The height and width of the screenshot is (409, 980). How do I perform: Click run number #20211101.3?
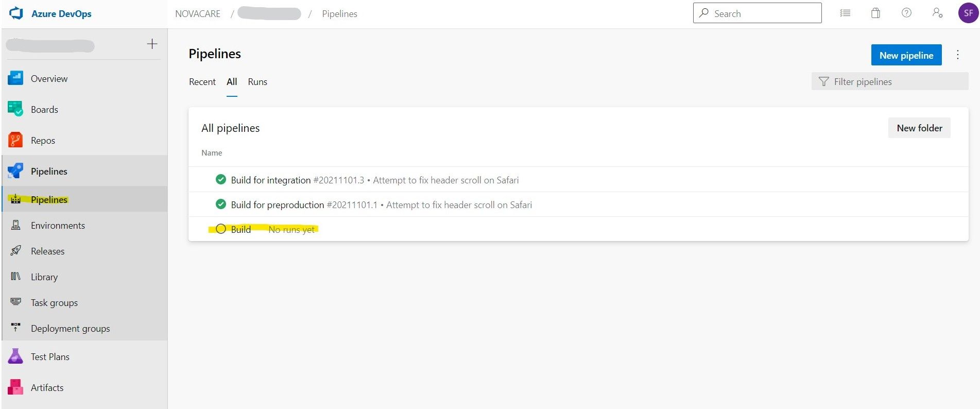coord(338,180)
